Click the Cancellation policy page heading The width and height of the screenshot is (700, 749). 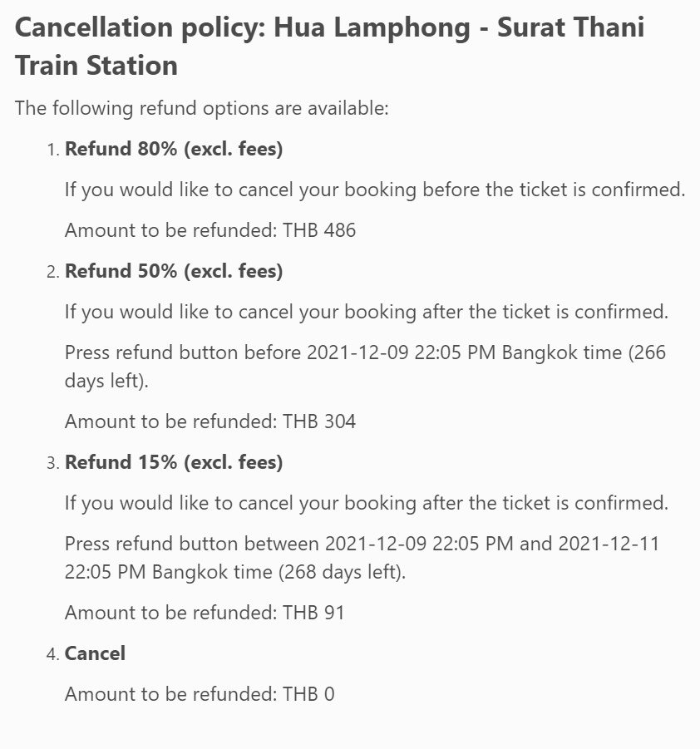(329, 46)
